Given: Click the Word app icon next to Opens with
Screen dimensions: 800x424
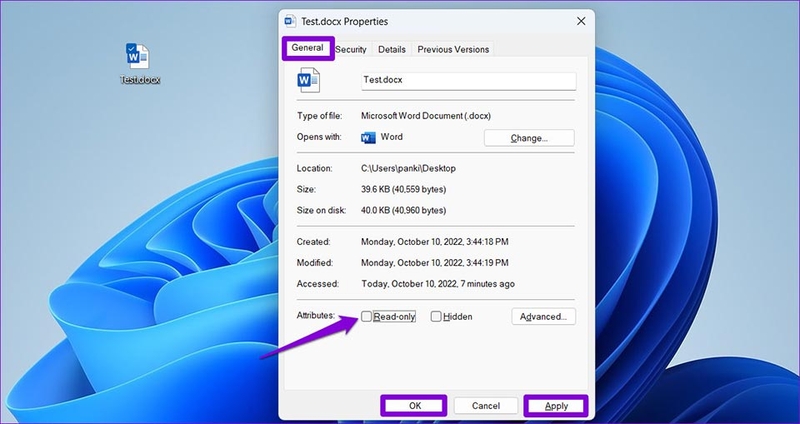Looking at the screenshot, I should 368,137.
